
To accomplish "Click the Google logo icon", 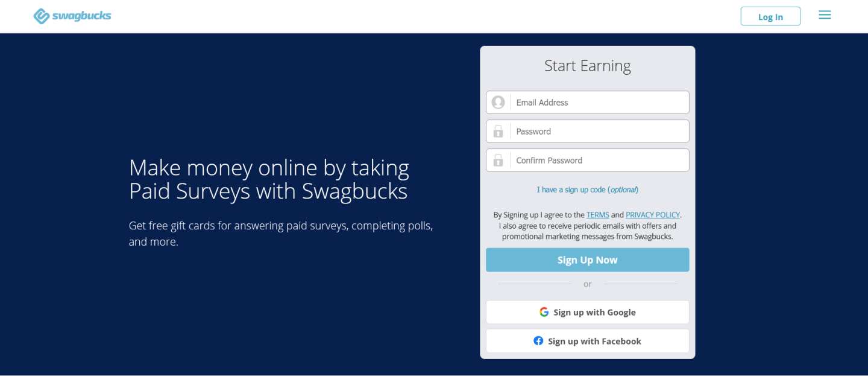I will coord(544,312).
